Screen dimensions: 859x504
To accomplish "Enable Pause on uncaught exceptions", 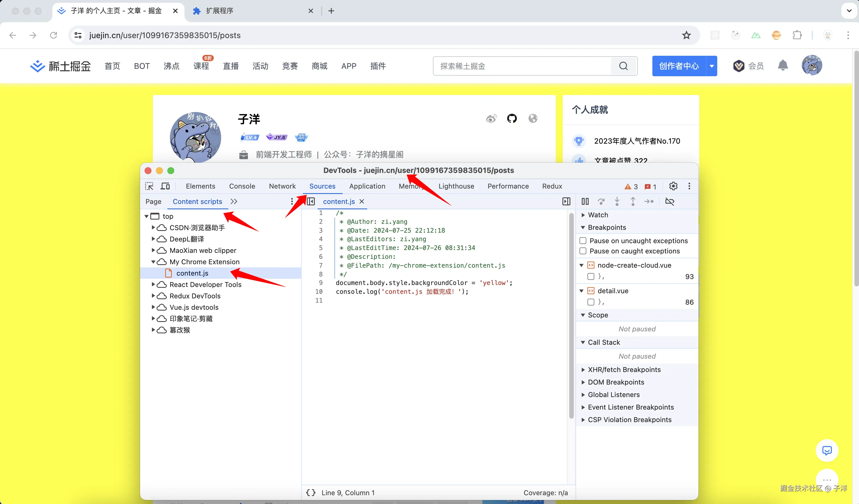I will click(583, 241).
